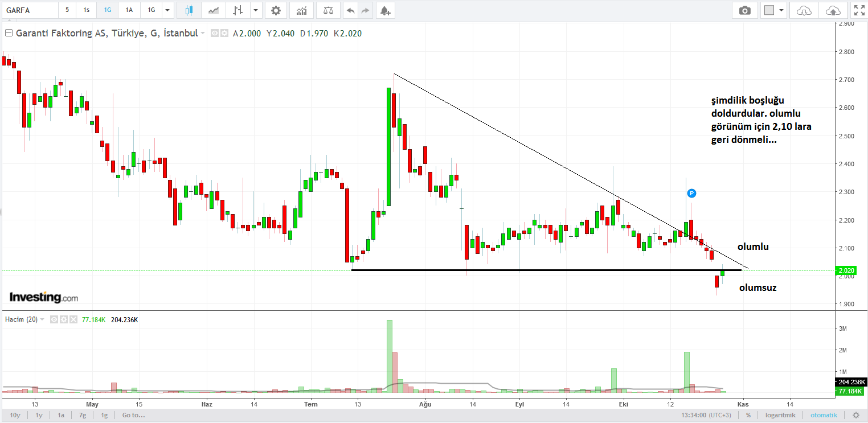Expand more chart style options arrow
Screen dimensions: 868x423
256,10
